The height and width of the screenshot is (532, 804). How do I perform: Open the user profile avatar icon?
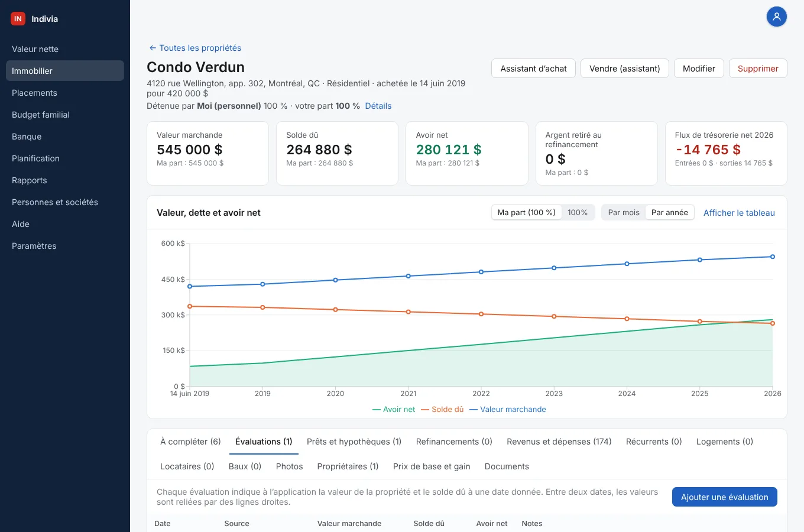pyautogui.click(x=776, y=17)
